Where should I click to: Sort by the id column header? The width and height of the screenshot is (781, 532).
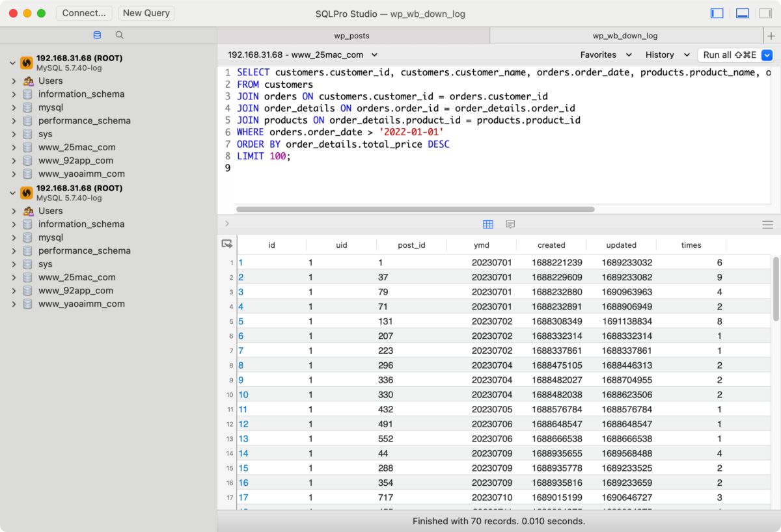tap(271, 245)
